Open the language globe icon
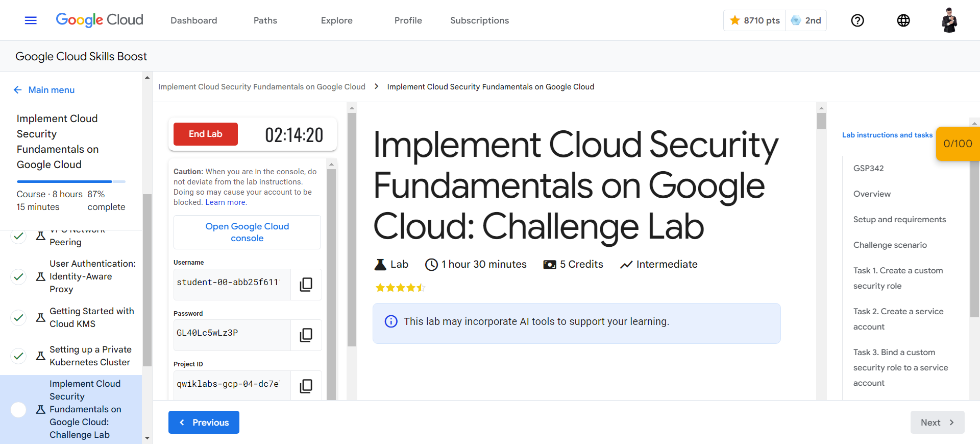 [x=903, y=20]
